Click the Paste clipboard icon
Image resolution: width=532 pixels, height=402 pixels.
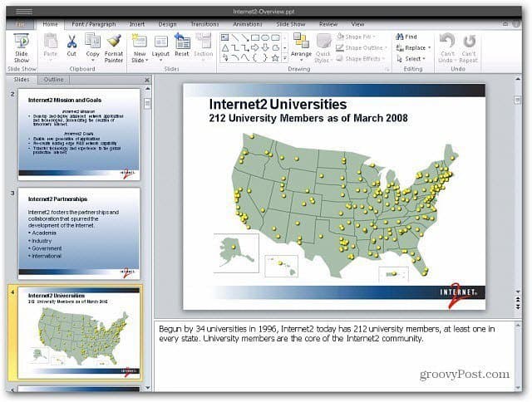coord(50,41)
